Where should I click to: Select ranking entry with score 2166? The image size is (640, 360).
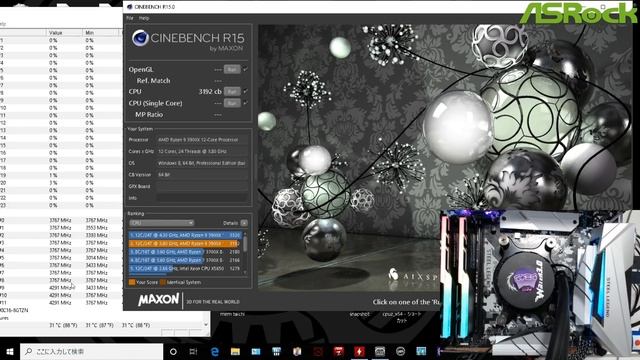[x=185, y=260]
